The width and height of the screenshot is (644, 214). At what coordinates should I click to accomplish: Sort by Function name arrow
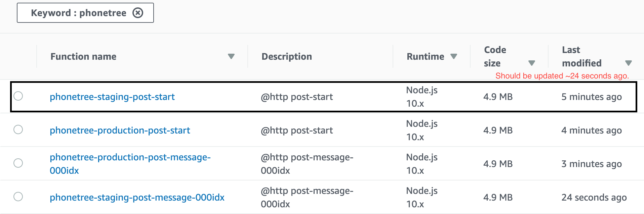pyautogui.click(x=231, y=56)
